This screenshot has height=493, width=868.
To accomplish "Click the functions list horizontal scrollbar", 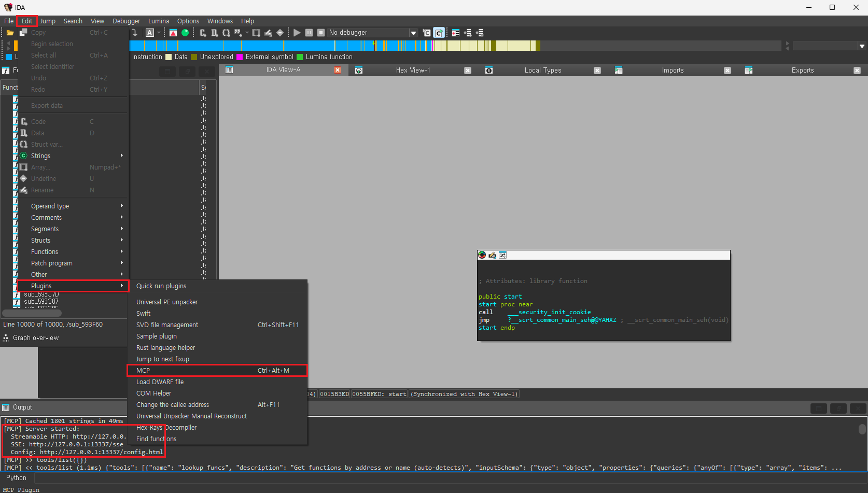I will tap(32, 313).
